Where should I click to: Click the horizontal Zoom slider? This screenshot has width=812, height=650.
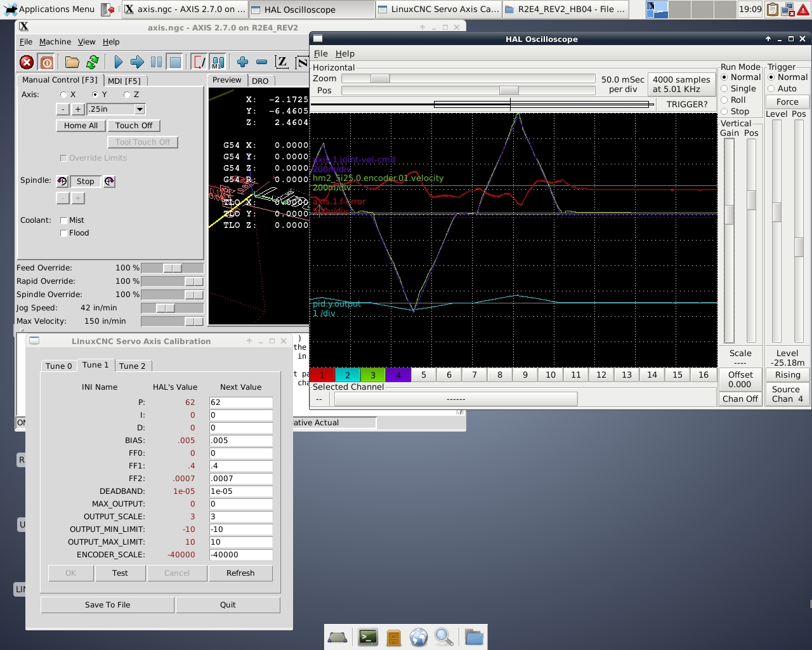click(468, 79)
